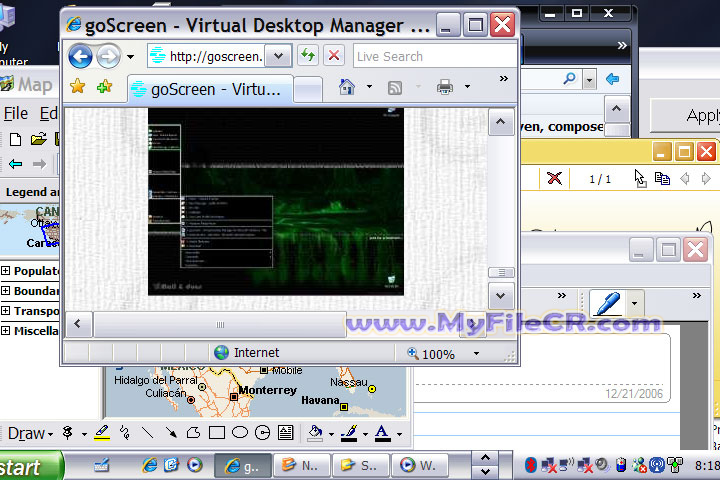Click the speaker volume tray icon
Viewport: 720px width, 480px height.
click(602, 465)
